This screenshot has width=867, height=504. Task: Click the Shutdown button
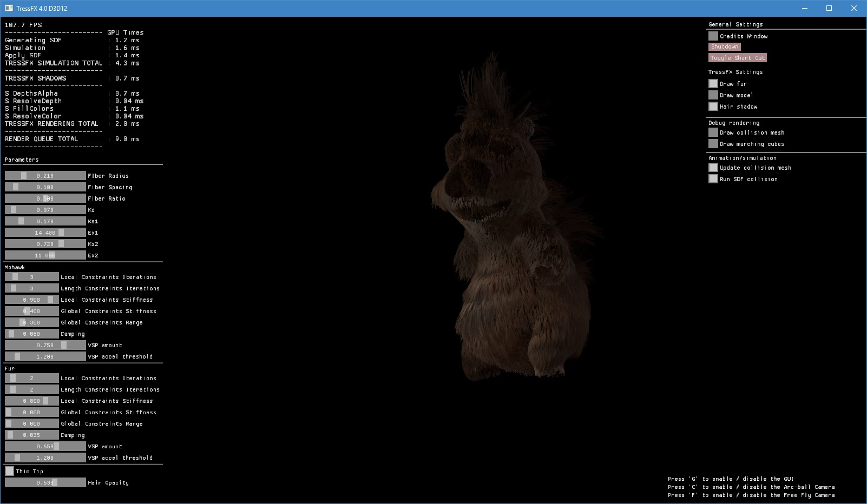(724, 47)
